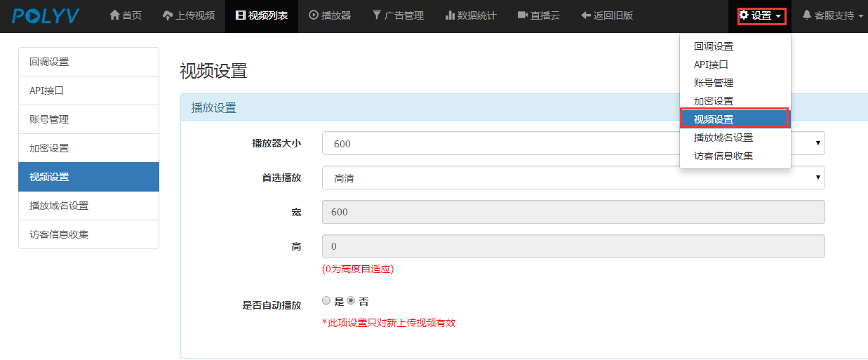The height and width of the screenshot is (360, 868).
Task: Choose 访客信息收集 in the settings dropdown menu
Action: pyautogui.click(x=735, y=156)
